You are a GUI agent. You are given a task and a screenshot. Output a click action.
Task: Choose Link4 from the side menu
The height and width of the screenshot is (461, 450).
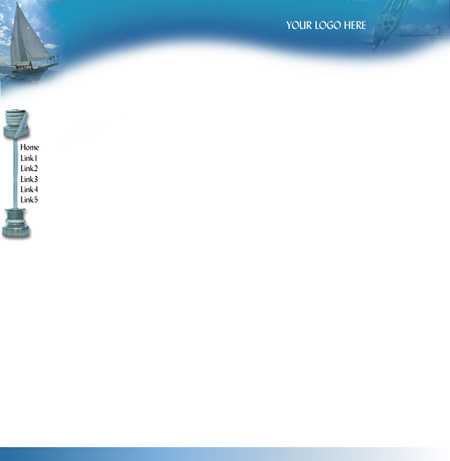point(29,189)
